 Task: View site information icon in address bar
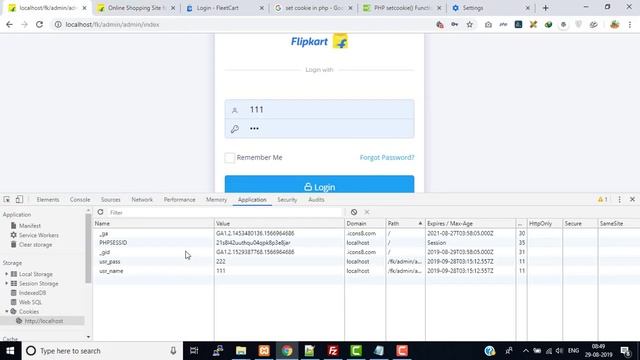(x=58, y=24)
